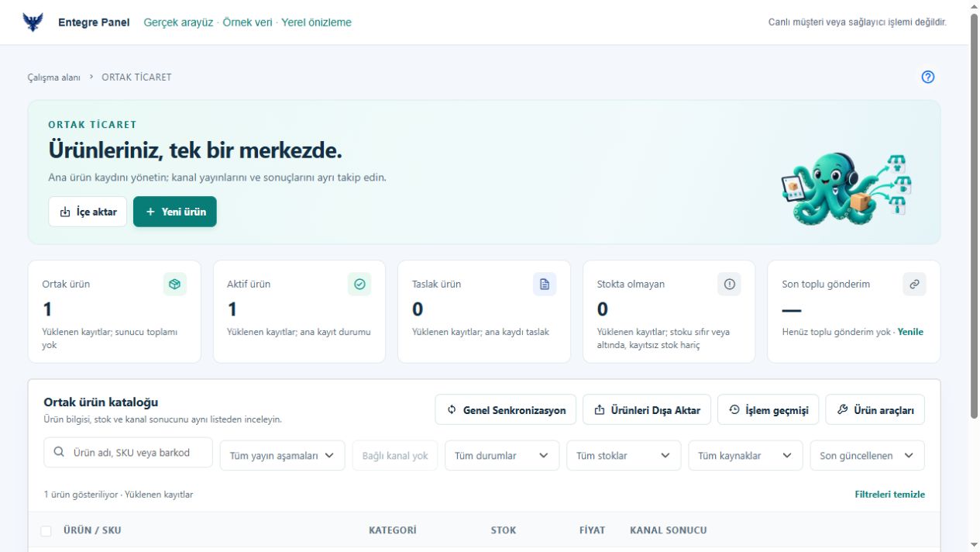Click the Stokta olmayan warning icon
This screenshot has height=552, width=980.
729,285
